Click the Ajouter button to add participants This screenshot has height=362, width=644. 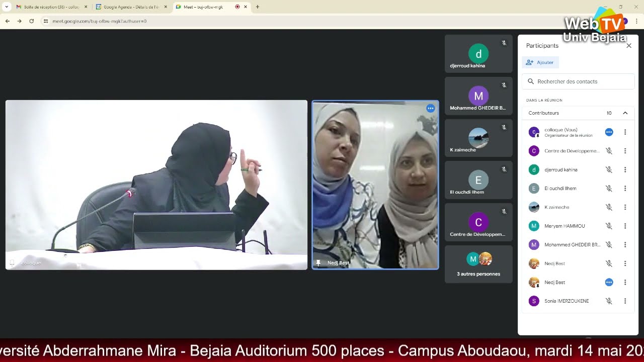coord(540,62)
